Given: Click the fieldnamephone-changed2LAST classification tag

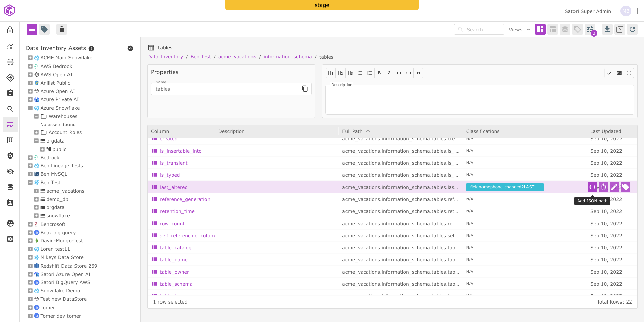Looking at the screenshot, I should click(505, 187).
